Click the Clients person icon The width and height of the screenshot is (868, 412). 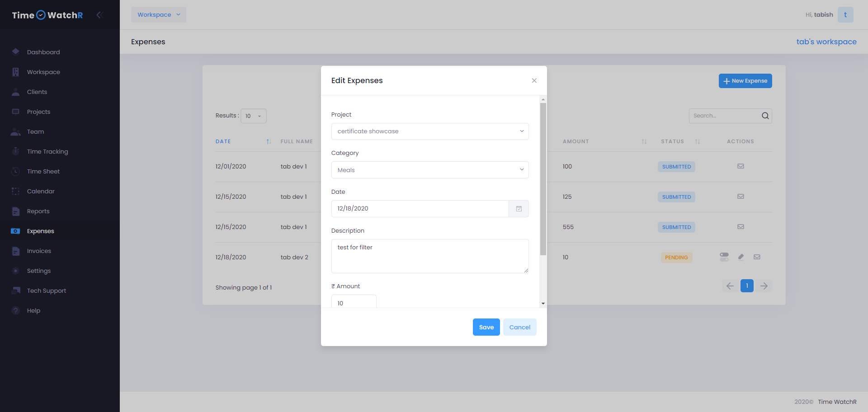point(16,92)
